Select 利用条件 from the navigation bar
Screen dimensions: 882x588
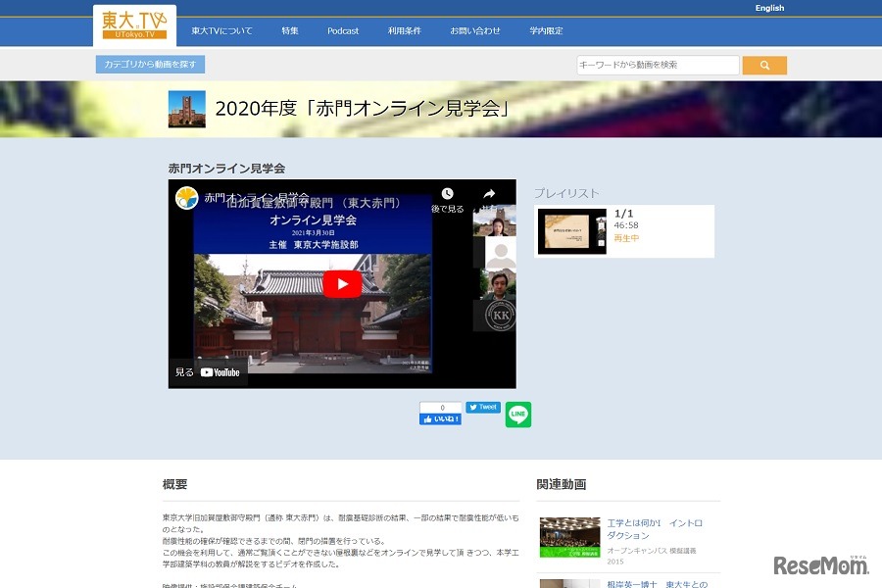(x=404, y=30)
